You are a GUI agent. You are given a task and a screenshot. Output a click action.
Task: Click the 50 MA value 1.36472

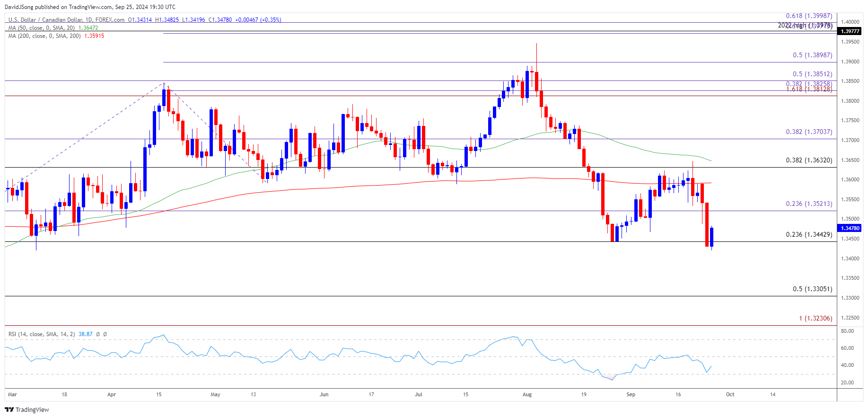pyautogui.click(x=88, y=28)
